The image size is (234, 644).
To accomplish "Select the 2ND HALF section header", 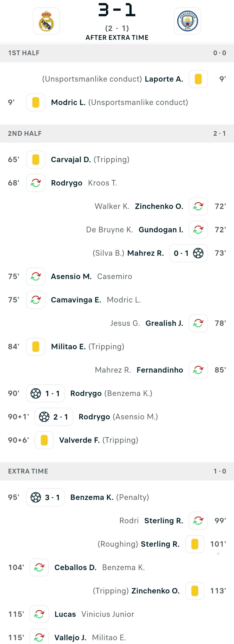I will [x=117, y=134].
